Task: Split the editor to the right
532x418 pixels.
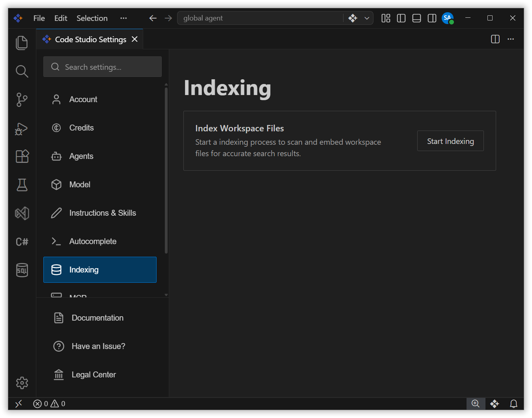Action: click(x=495, y=39)
